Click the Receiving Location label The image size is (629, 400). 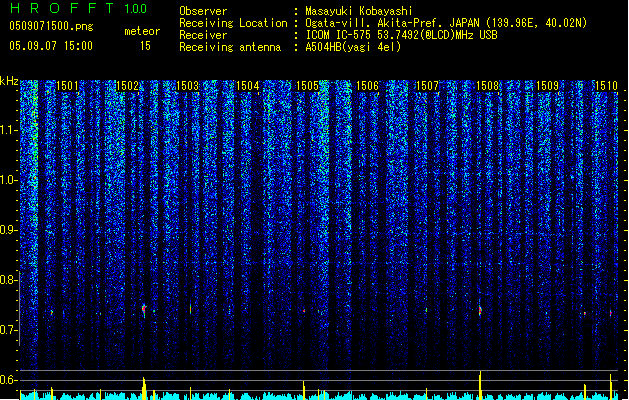click(233, 23)
